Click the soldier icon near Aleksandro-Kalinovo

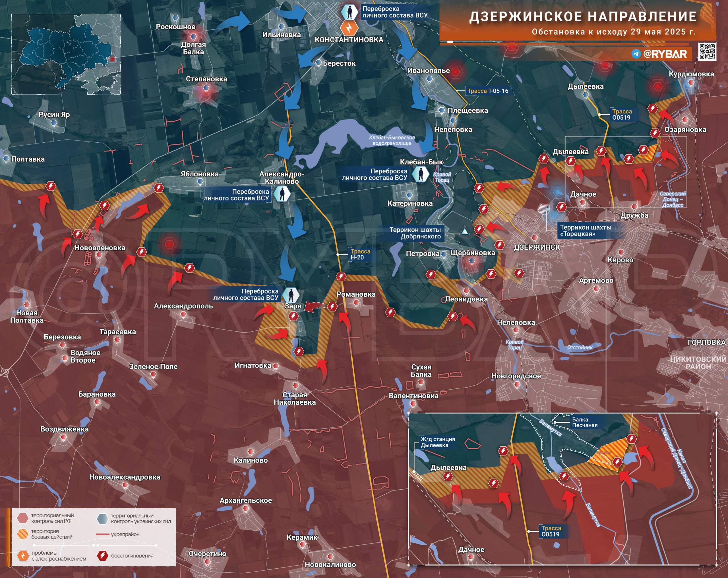282,195
